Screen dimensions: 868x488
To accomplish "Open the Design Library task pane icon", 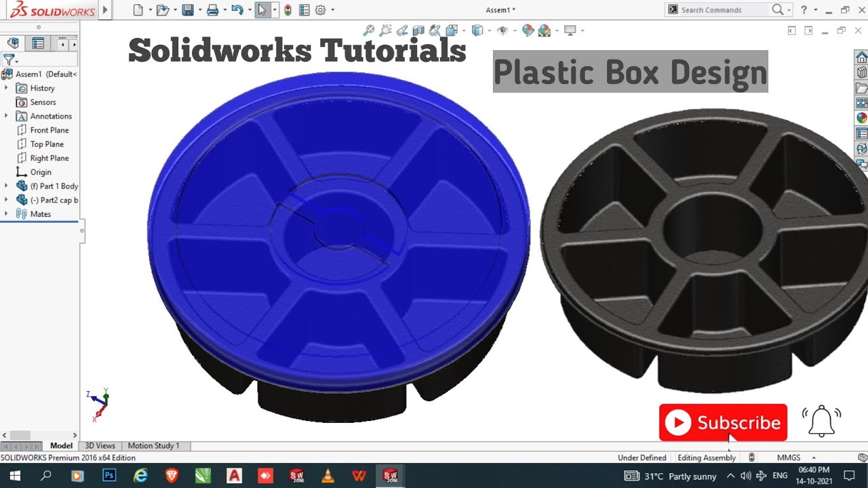I will point(861,73).
